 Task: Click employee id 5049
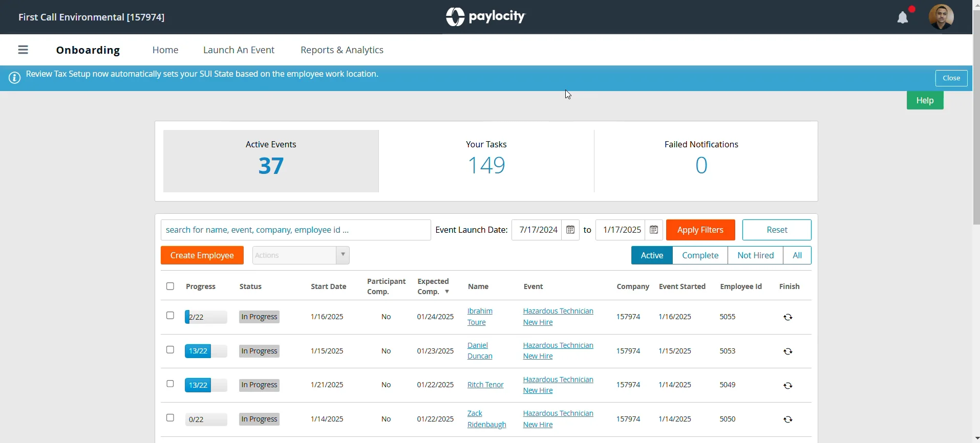[728, 385]
